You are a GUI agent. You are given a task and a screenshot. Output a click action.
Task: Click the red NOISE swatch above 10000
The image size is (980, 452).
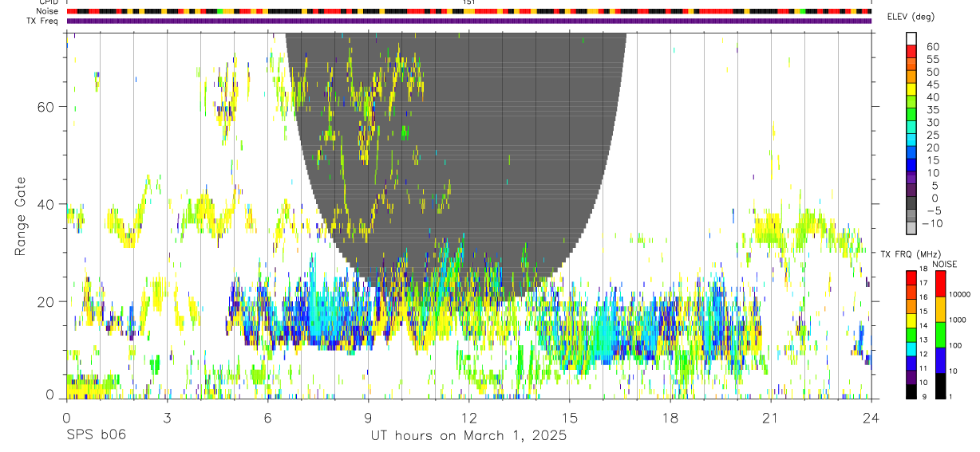pyautogui.click(x=940, y=284)
